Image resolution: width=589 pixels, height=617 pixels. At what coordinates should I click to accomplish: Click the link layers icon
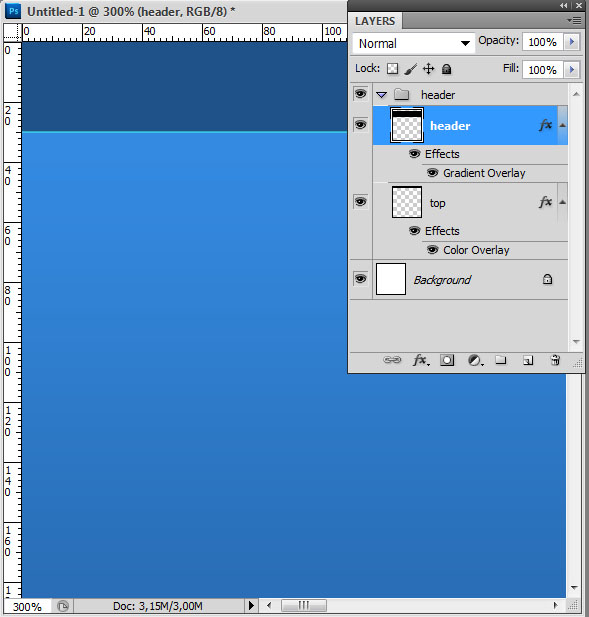392,360
